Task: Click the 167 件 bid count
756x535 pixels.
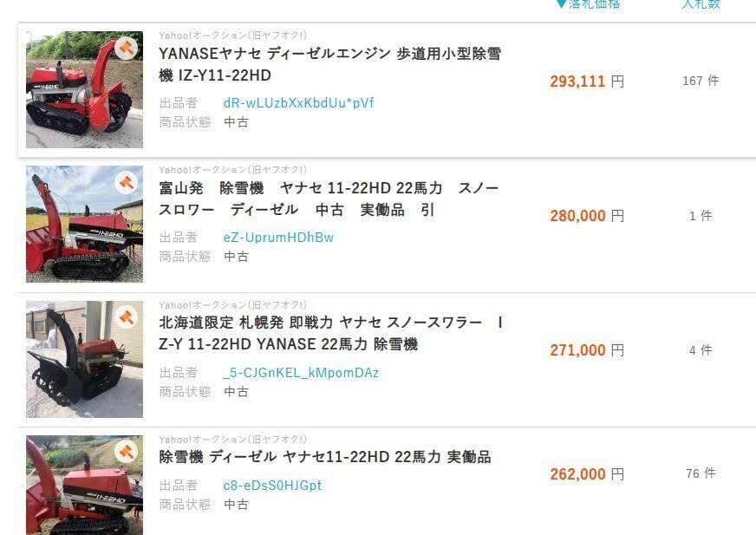Action: (x=701, y=81)
